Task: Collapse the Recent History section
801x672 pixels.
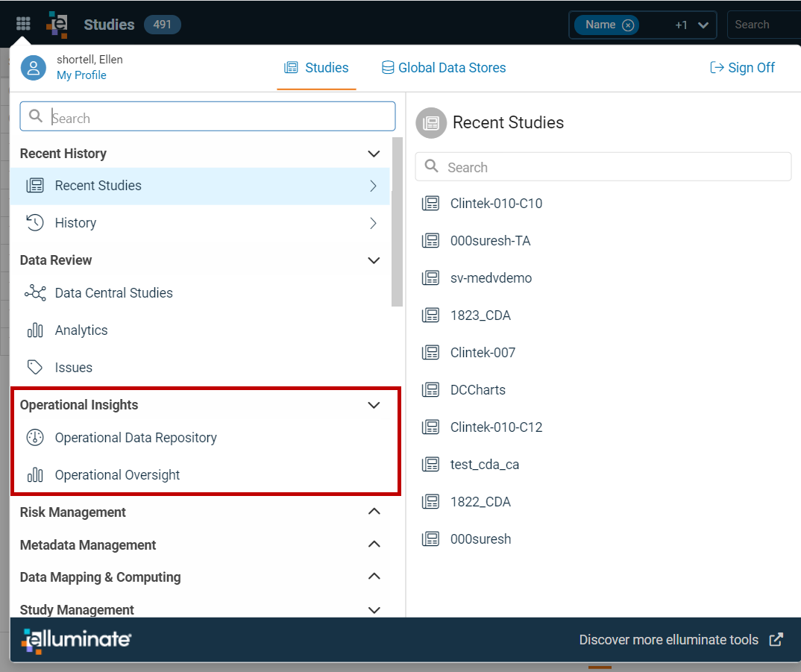Action: pyautogui.click(x=374, y=154)
